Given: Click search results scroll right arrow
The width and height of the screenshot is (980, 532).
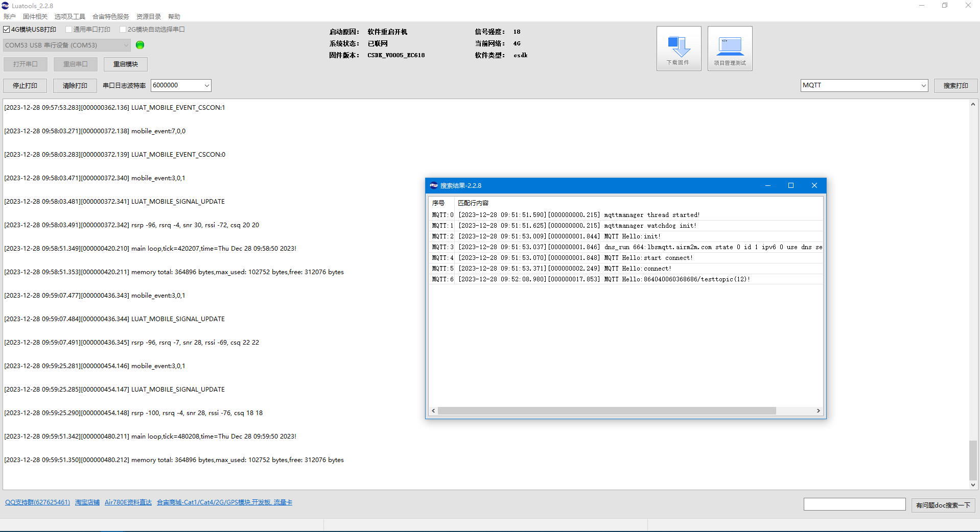Looking at the screenshot, I should pyautogui.click(x=819, y=411).
